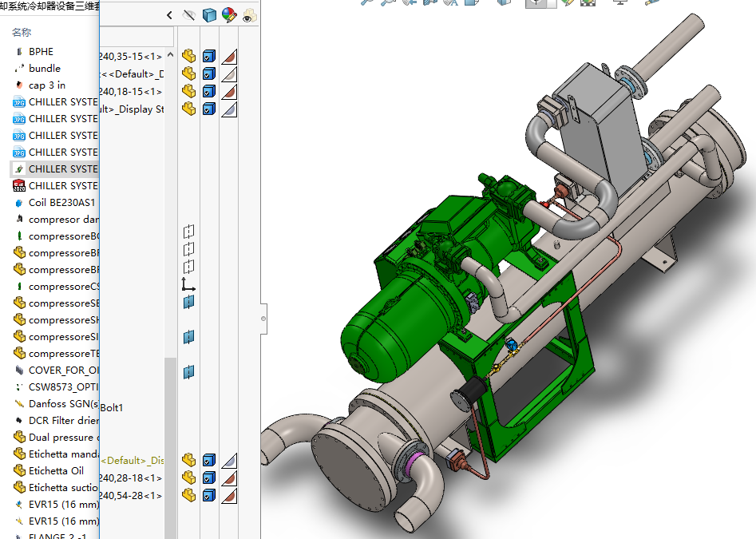Select the Etichetta Oil file entry
This screenshot has width=756, height=539.
pos(56,470)
